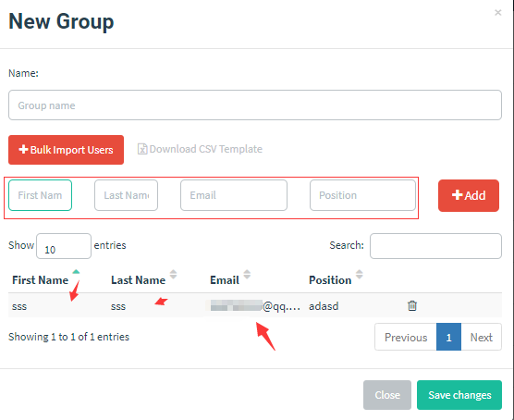Click the Email input field
514x420 pixels.
pos(234,195)
